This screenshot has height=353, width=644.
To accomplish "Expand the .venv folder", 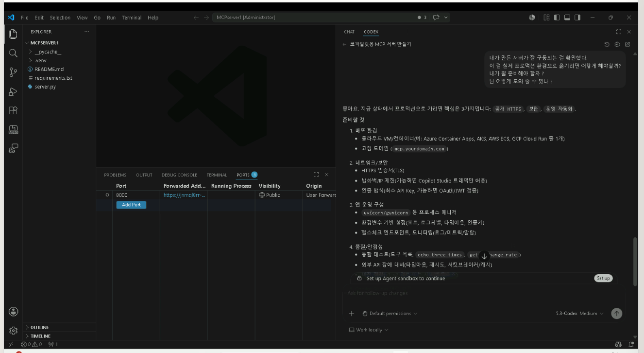I will point(60,60).
